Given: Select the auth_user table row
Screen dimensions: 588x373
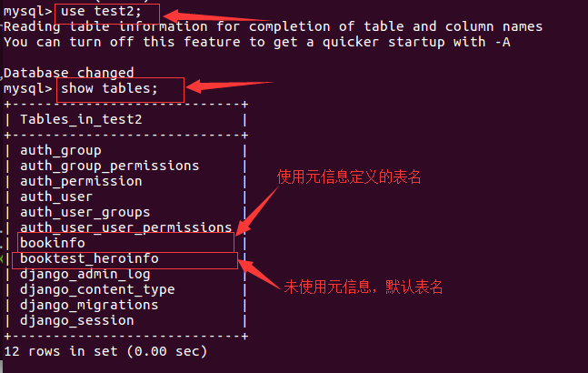Looking at the screenshot, I should coord(56,197).
